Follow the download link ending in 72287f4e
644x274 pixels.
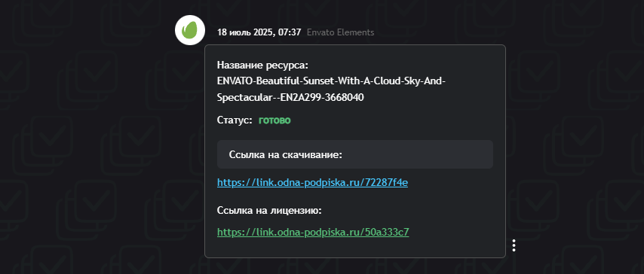[312, 182]
